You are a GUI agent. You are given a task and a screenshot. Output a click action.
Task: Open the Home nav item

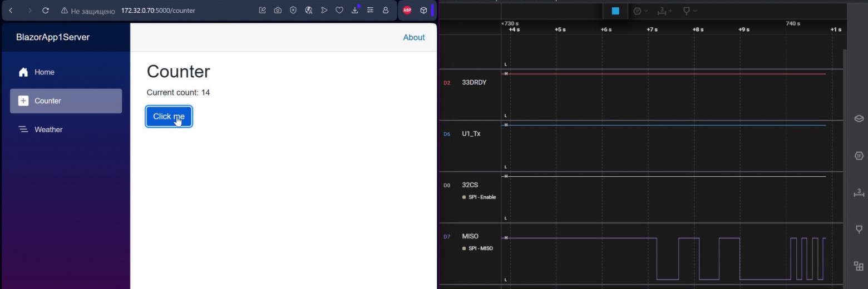[66, 72]
